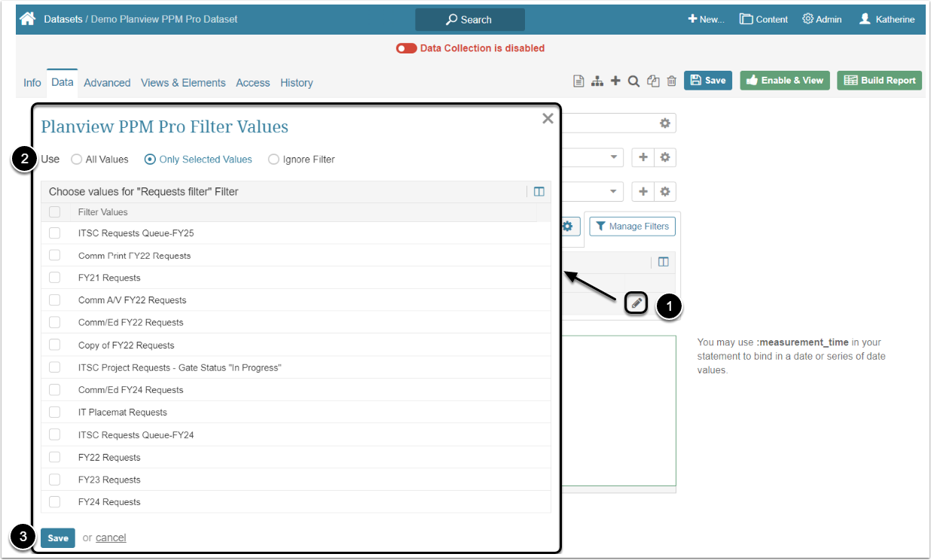Check the FY24 Requests checkbox
The image size is (931, 560).
coord(54,502)
